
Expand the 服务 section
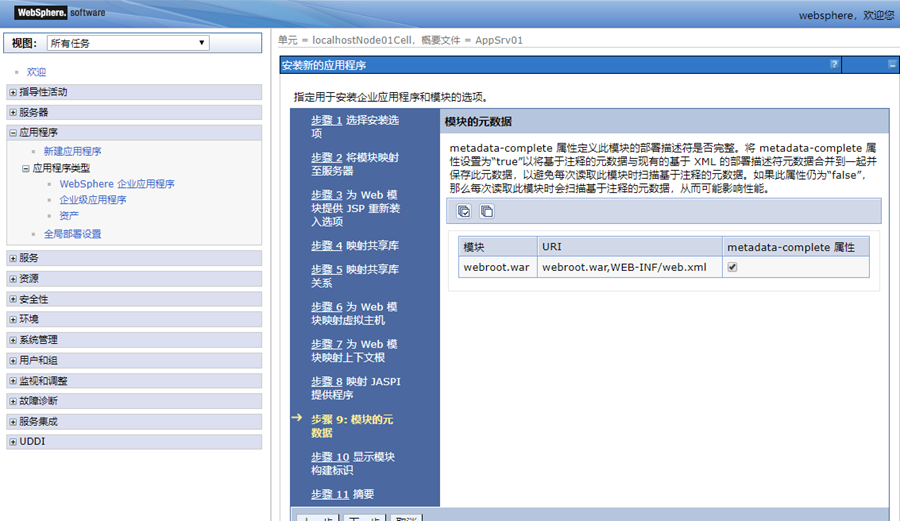[x=13, y=258]
